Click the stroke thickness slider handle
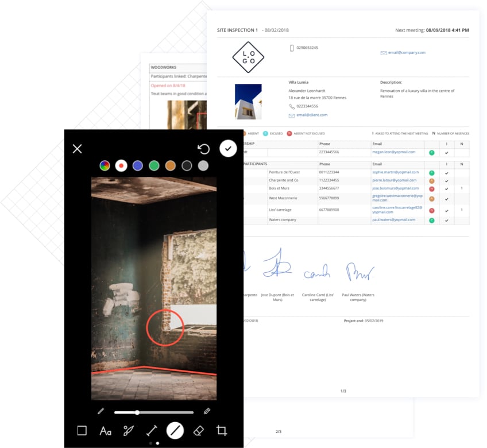487x448 pixels. (x=137, y=412)
